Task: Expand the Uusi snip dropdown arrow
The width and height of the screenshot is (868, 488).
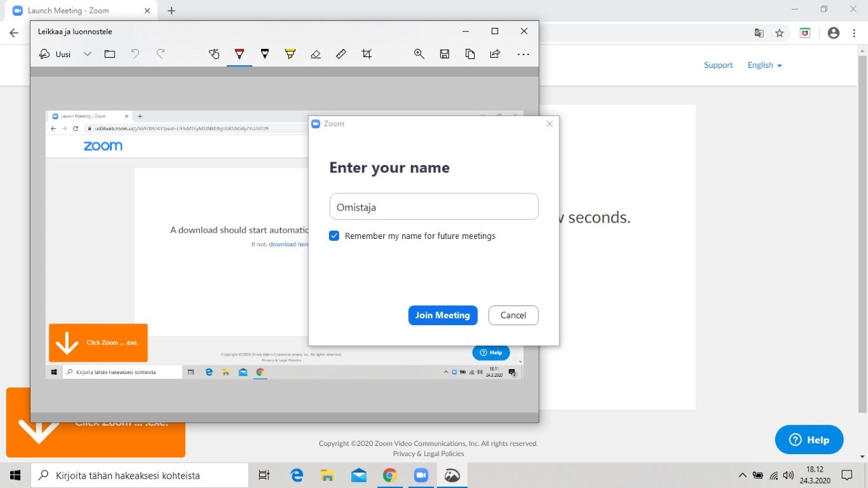Action: 87,54
